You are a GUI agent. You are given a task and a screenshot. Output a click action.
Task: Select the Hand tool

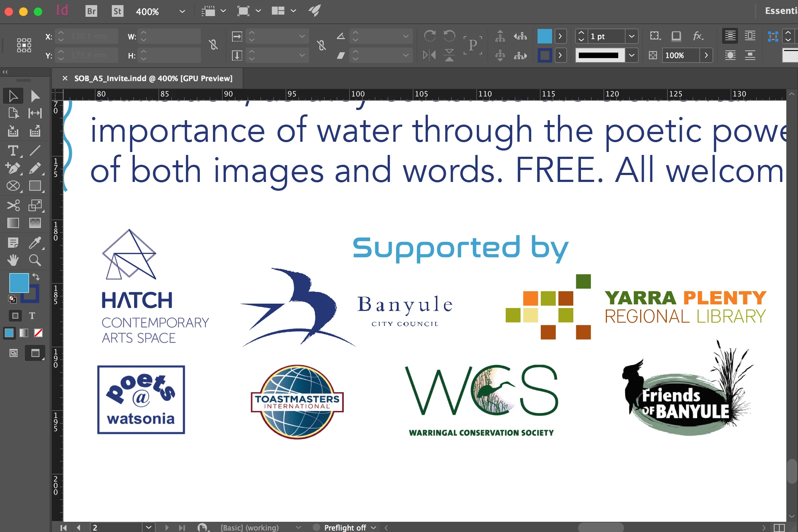13,260
